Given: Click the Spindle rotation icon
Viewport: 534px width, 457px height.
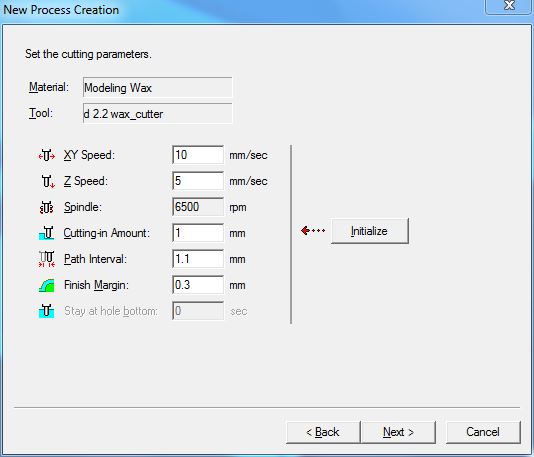Looking at the screenshot, I should [47, 207].
